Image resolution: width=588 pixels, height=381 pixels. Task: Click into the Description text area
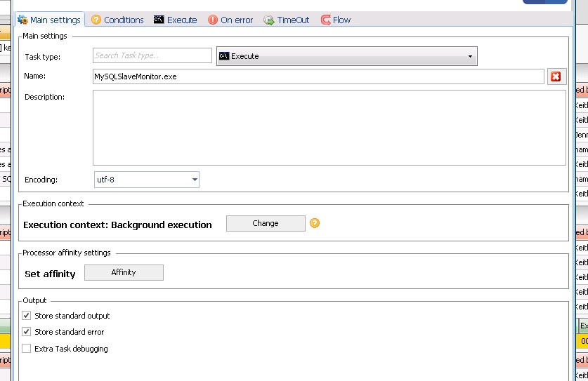tap(329, 127)
